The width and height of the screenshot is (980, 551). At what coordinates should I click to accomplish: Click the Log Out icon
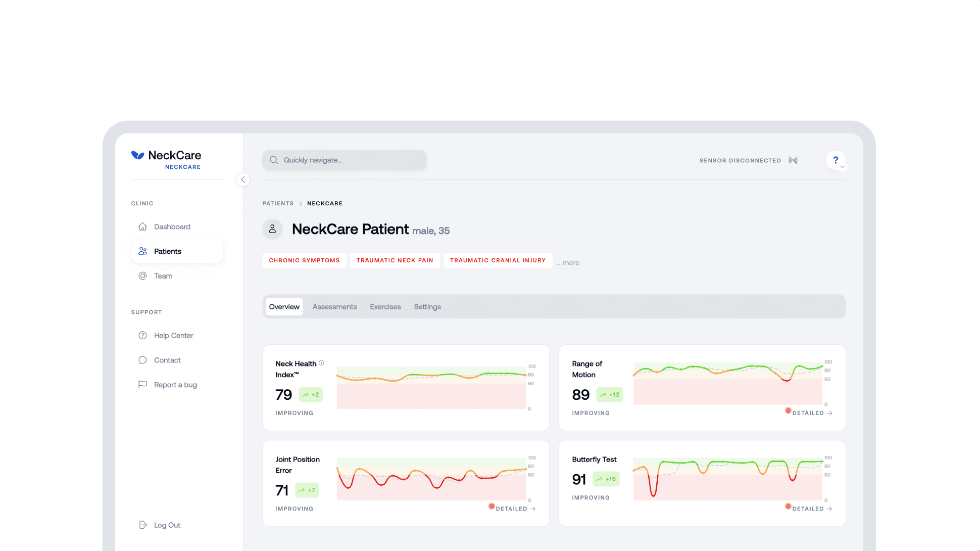tap(143, 525)
